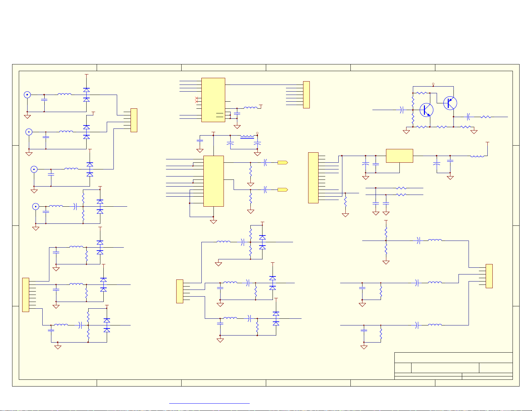
Task: Select the tall IC driving the yellow ports
Action: pyautogui.click(x=213, y=181)
